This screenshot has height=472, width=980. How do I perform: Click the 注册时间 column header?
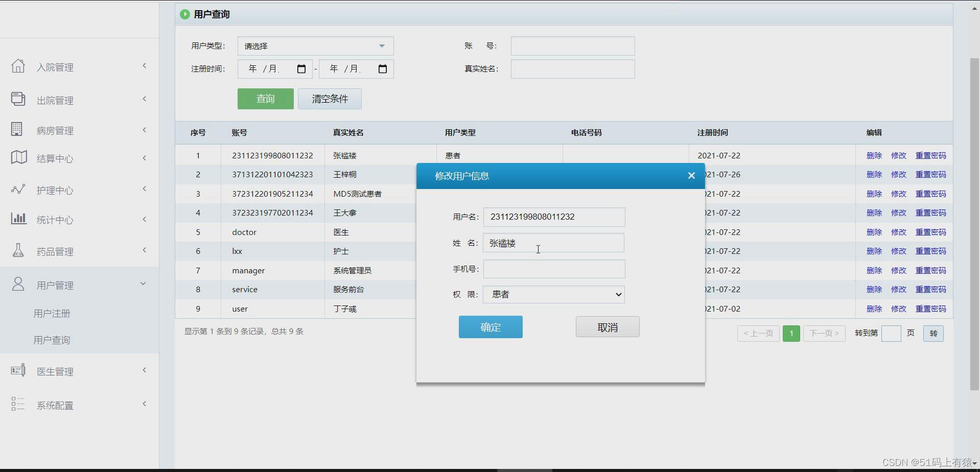[712, 133]
